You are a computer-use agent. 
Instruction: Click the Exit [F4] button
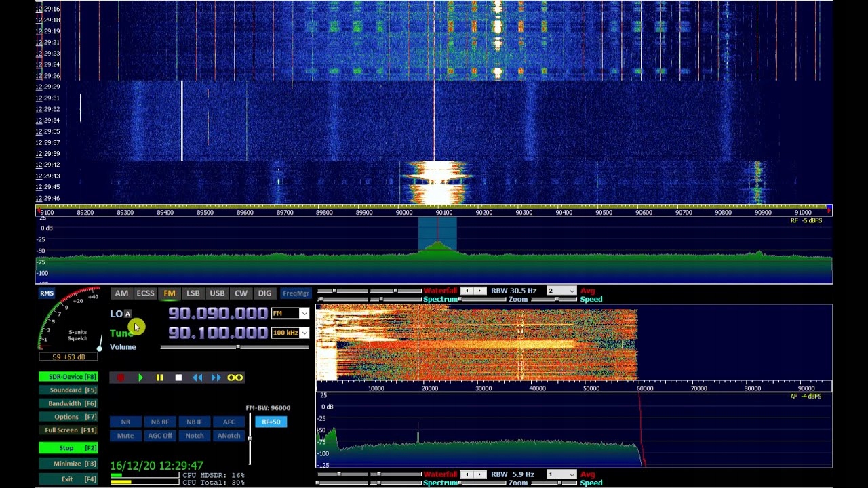pos(68,479)
